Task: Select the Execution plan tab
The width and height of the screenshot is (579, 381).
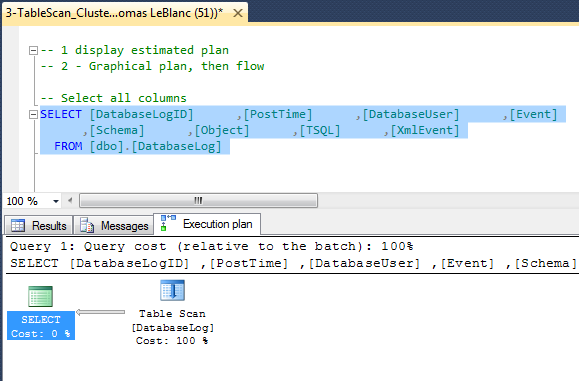Action: tap(207, 224)
